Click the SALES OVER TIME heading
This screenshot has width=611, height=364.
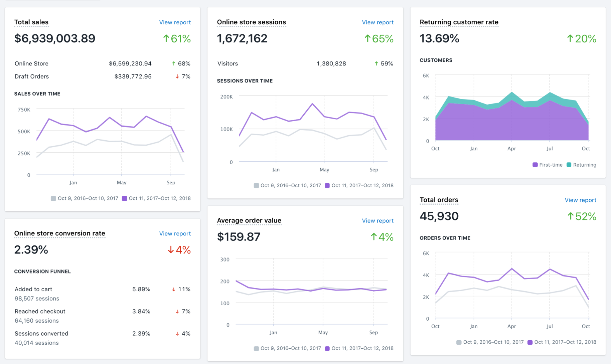[37, 94]
